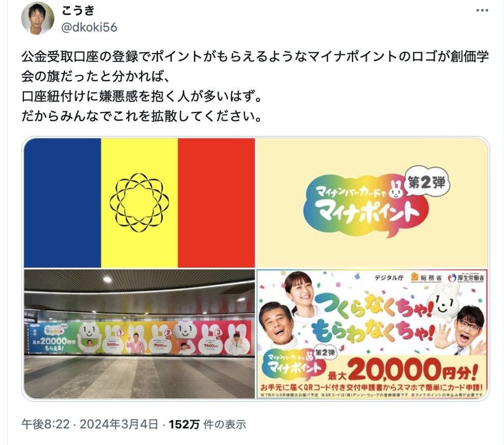The image size is (504, 445).
Task: Click the 第2弾 speech bubble badge
Action: click(427, 183)
